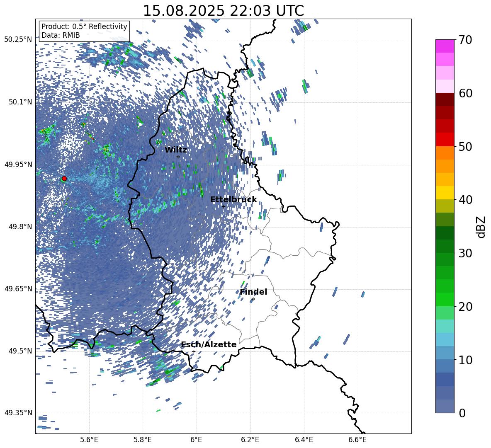Click the 5.6°E longitude label

click(89, 440)
